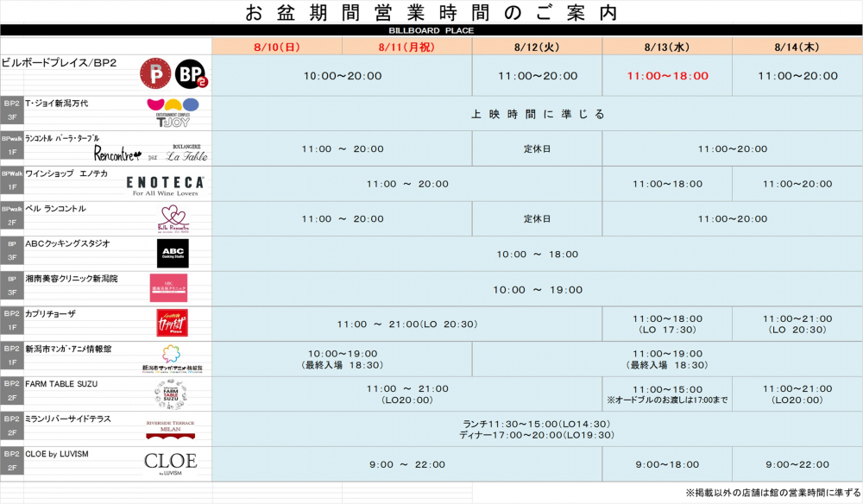Select the "ワインショップ エノテカ" store name

coord(66,173)
